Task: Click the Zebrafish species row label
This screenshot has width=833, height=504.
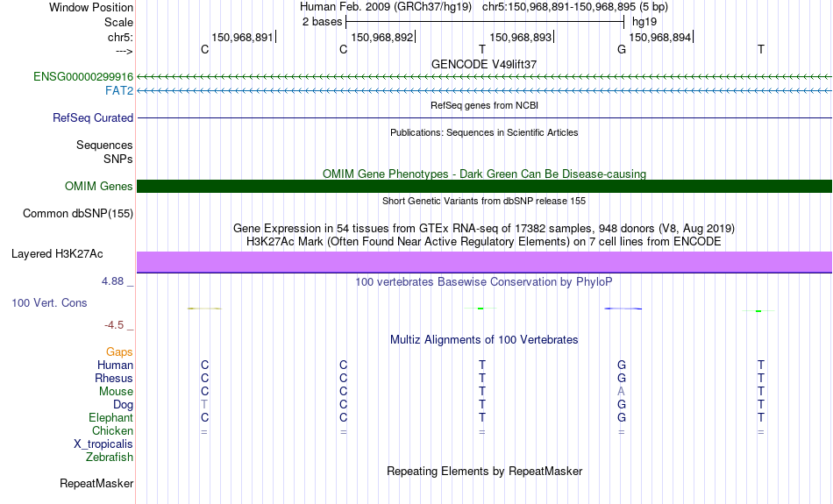Action: (x=110, y=457)
